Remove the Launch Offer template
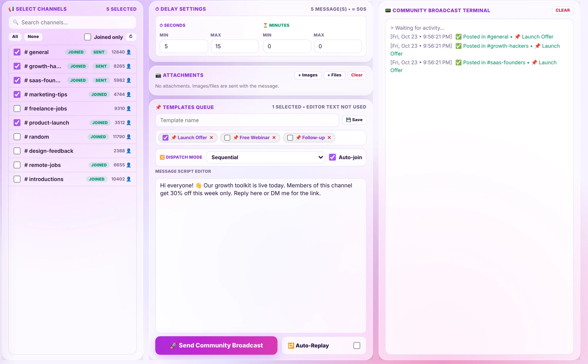 click(x=211, y=138)
